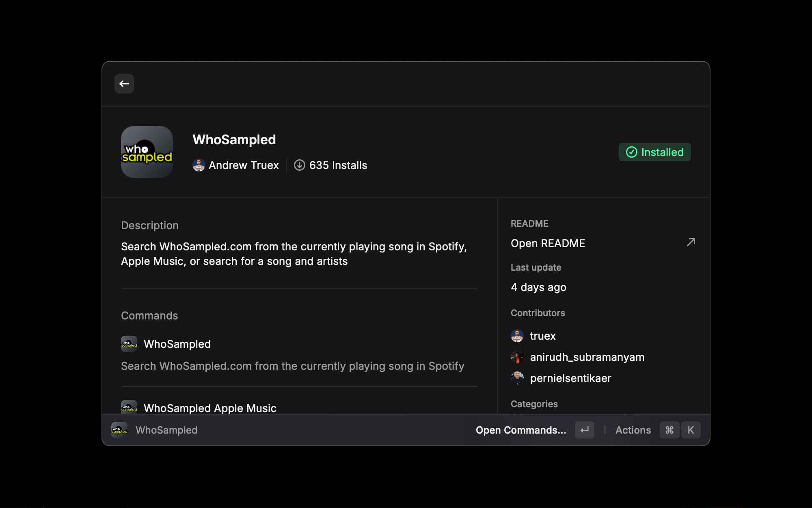Select the Description heading
The height and width of the screenshot is (508, 812).
point(150,226)
